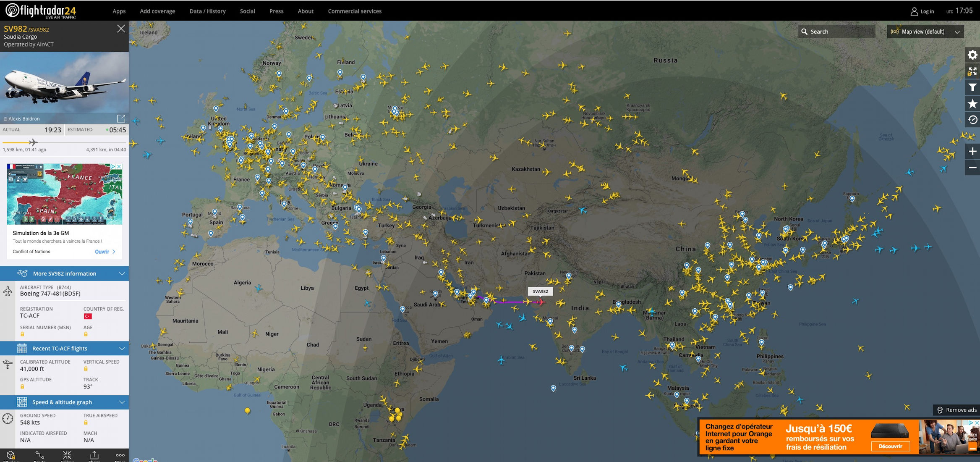The image size is (980, 462).
Task: Open Commercial services menu
Action: click(355, 11)
